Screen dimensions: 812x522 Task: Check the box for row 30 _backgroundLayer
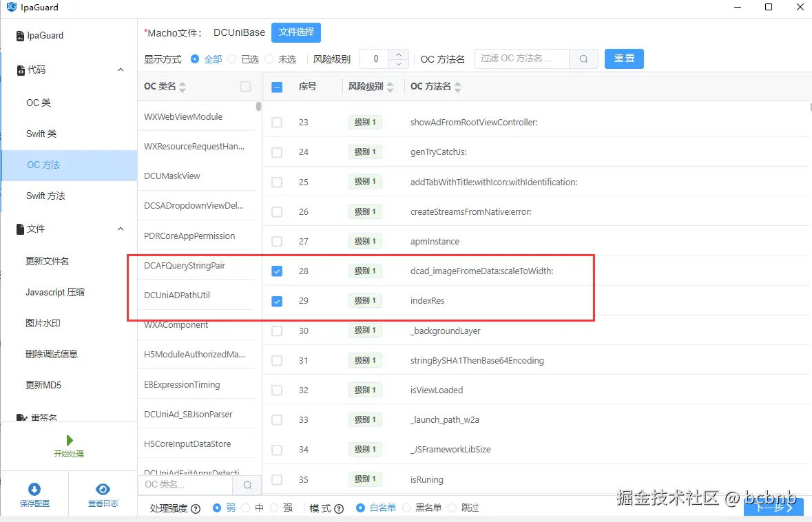click(277, 331)
